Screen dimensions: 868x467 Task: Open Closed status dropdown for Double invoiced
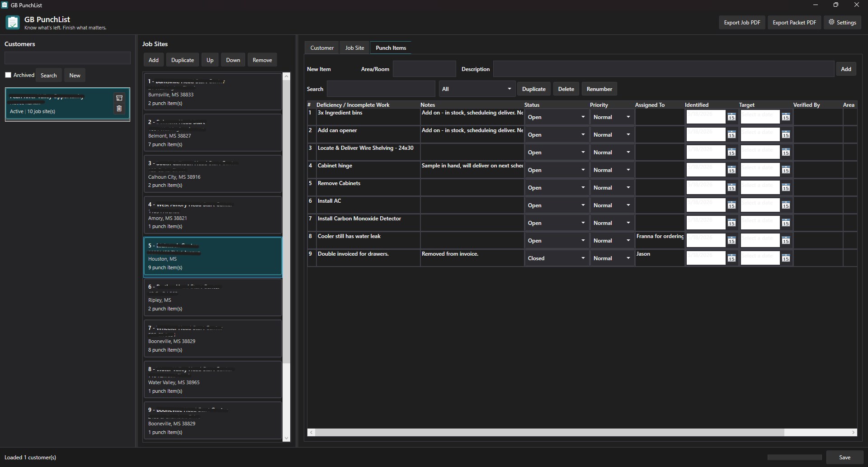pyautogui.click(x=557, y=258)
